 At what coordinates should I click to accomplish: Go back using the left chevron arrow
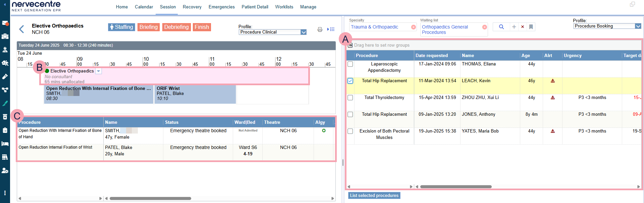tap(22, 29)
